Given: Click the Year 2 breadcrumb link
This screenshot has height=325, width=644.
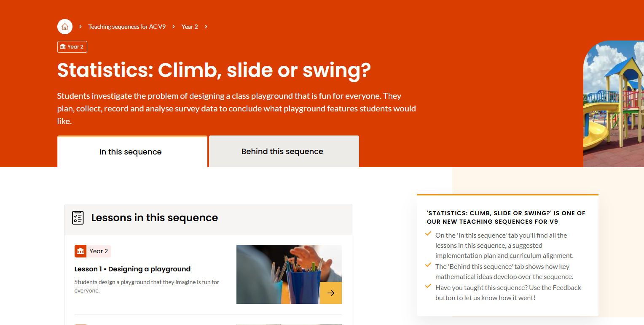Looking at the screenshot, I should point(190,26).
